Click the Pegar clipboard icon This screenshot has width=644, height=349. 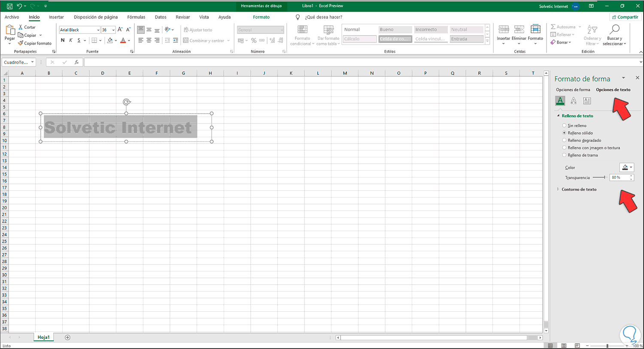click(10, 30)
